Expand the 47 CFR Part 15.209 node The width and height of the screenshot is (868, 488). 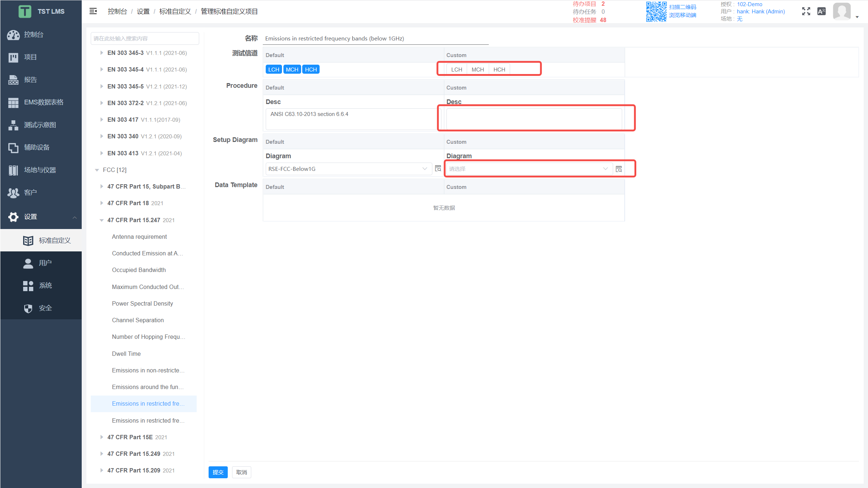[x=102, y=470]
